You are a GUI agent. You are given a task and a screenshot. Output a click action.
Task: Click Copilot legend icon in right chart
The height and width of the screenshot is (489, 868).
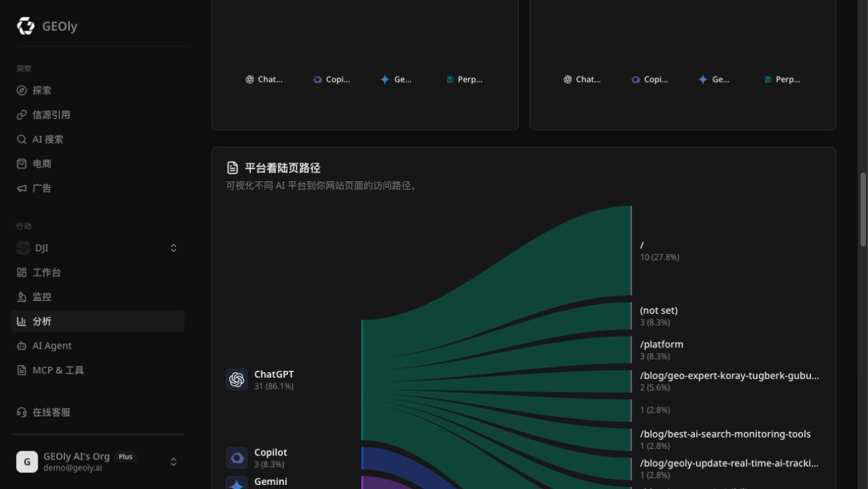point(635,80)
